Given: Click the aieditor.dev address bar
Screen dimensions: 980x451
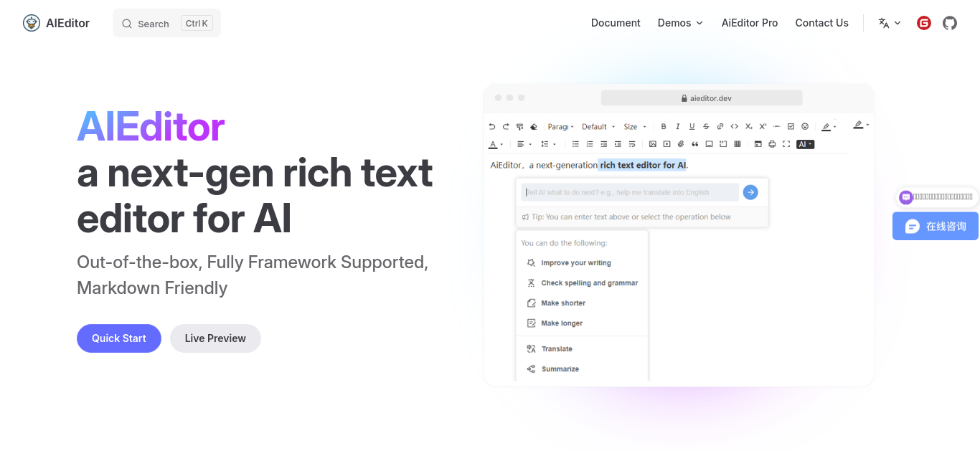Looking at the screenshot, I should click(x=702, y=98).
